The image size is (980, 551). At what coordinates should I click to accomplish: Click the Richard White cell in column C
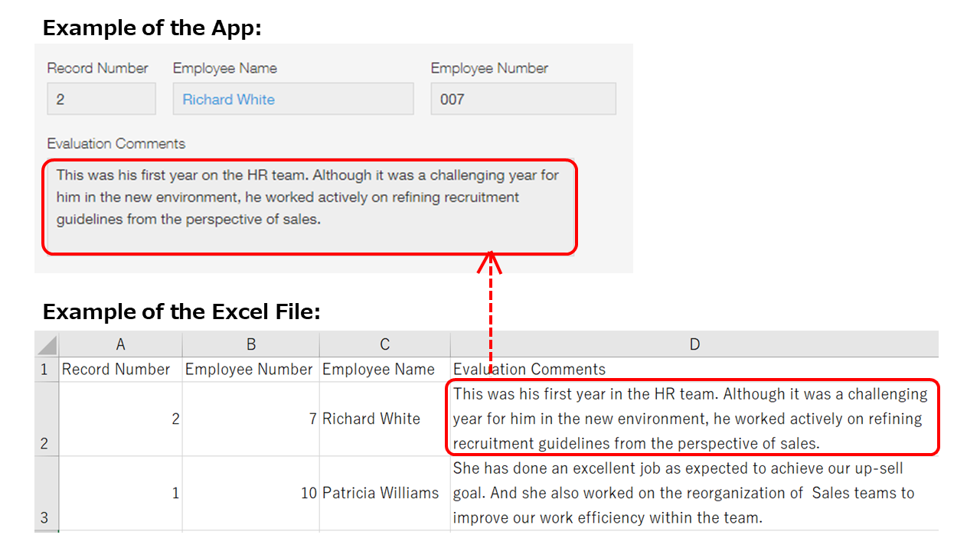(x=384, y=419)
